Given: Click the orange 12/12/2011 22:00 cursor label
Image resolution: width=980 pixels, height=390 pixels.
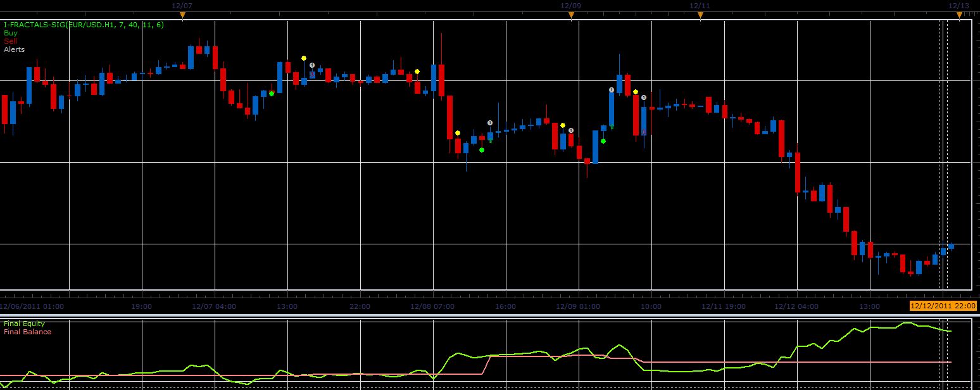Looking at the screenshot, I should click(x=943, y=306).
